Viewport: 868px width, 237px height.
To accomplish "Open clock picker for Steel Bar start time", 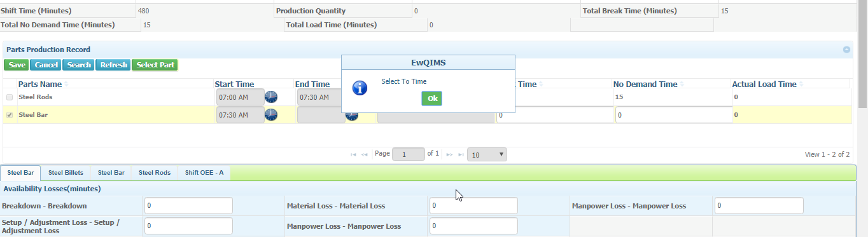I will 271,114.
